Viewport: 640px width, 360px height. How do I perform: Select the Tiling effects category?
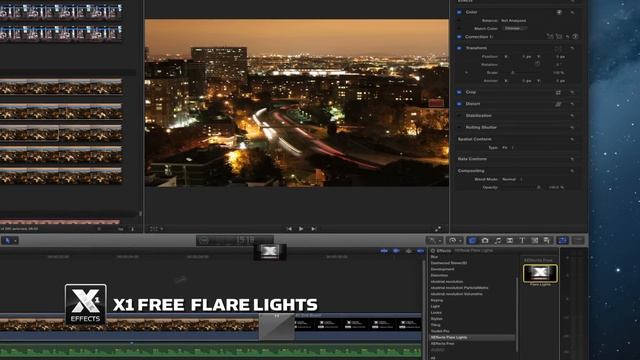click(436, 325)
